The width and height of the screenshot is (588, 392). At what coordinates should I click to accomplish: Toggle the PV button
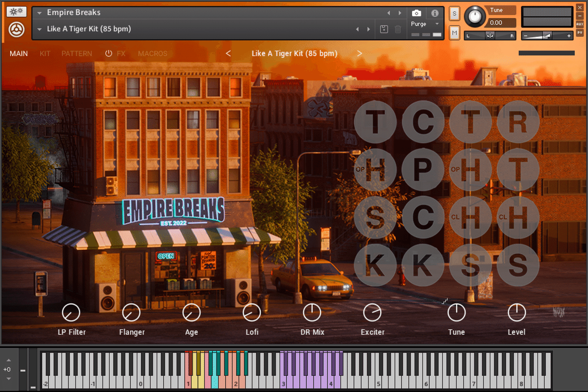(580, 32)
